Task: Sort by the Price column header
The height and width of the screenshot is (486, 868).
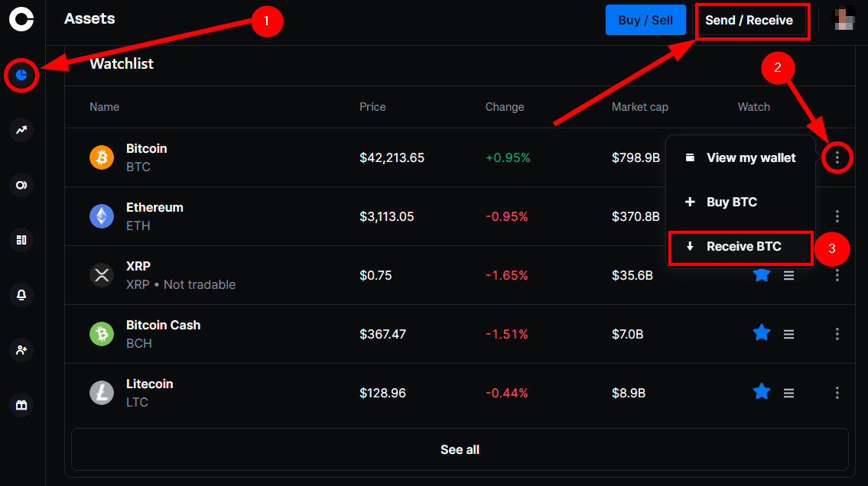Action: point(372,107)
